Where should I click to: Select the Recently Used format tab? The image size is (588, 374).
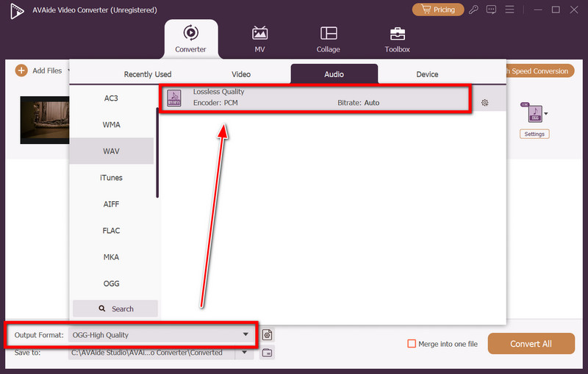point(148,74)
